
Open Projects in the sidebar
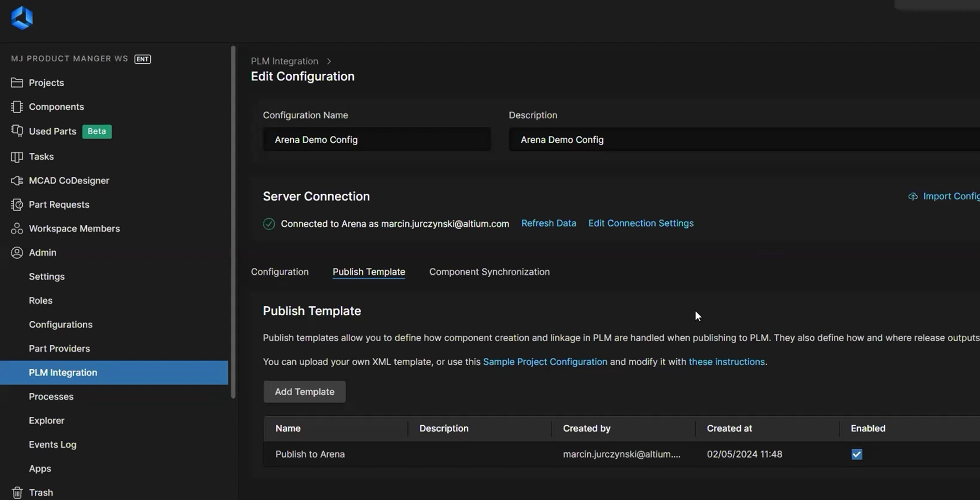(46, 82)
